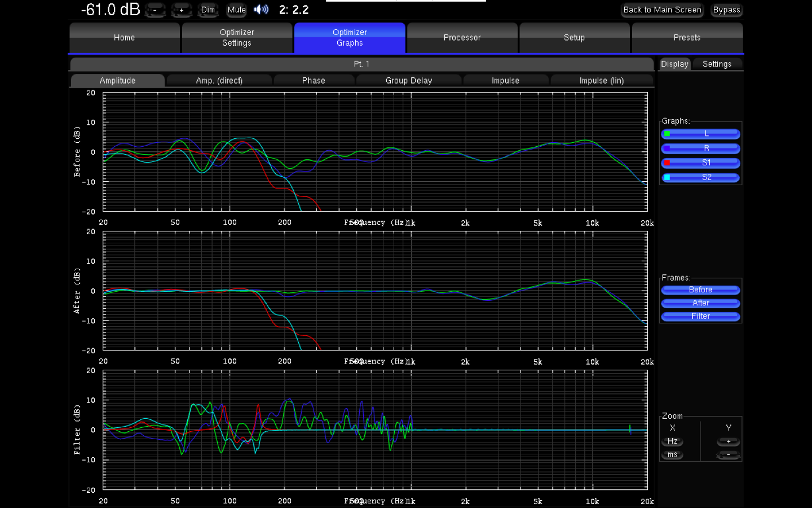Toggle the Dim button

[208, 10]
